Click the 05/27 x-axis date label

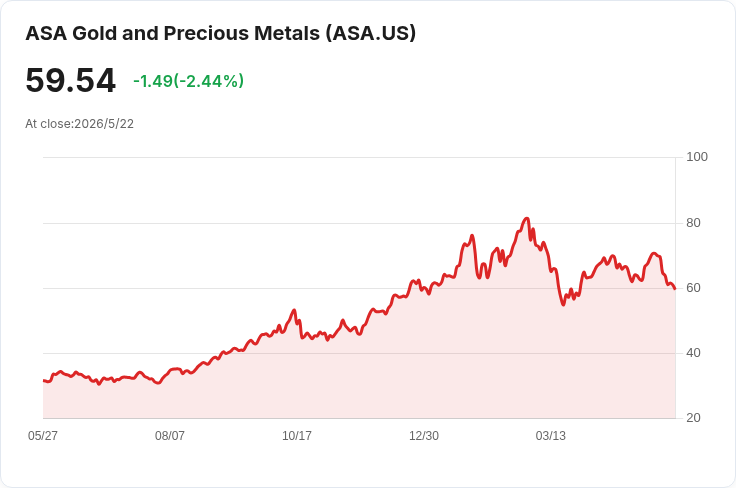pyautogui.click(x=43, y=435)
